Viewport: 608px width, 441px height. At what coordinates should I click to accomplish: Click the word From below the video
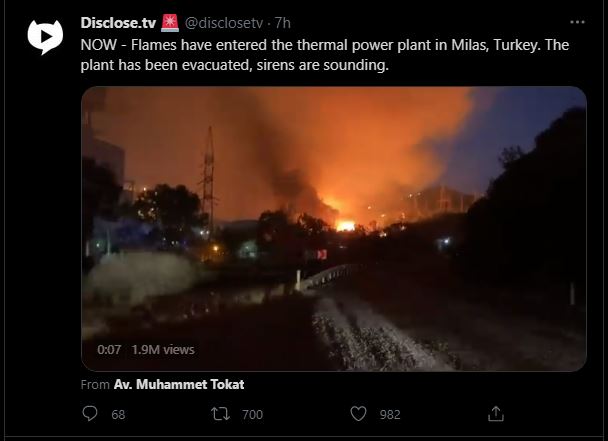tap(95, 385)
